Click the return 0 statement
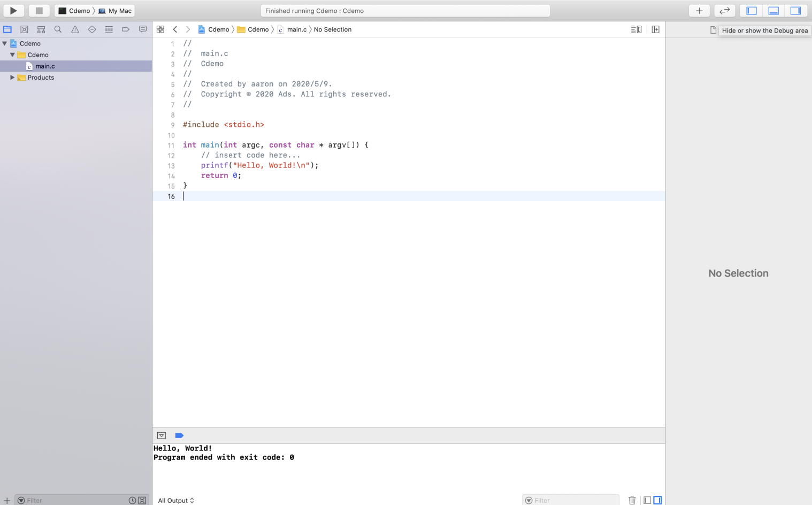 221,175
